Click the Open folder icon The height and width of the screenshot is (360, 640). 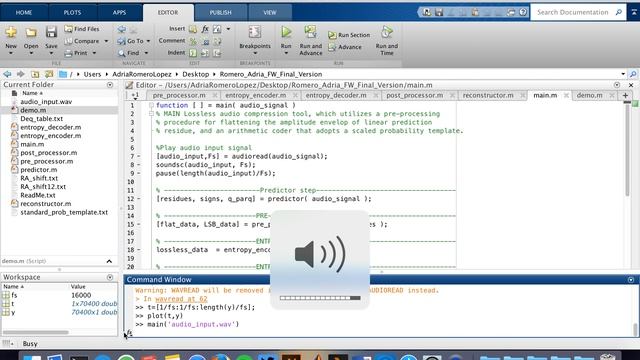(31, 33)
